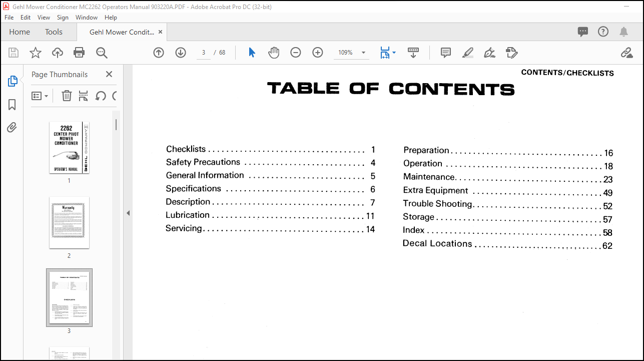Close the Page Thumbnails panel
Viewport: 644px width, 361px height.
point(109,74)
